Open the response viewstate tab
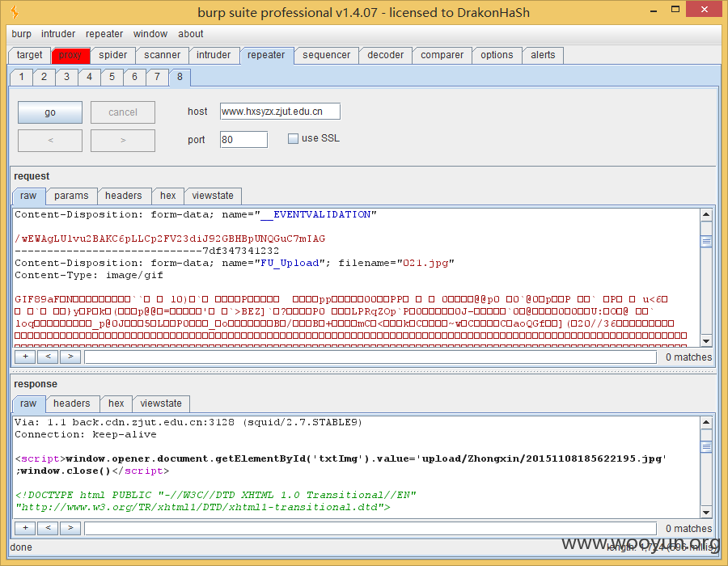This screenshot has width=728, height=566. (161, 403)
